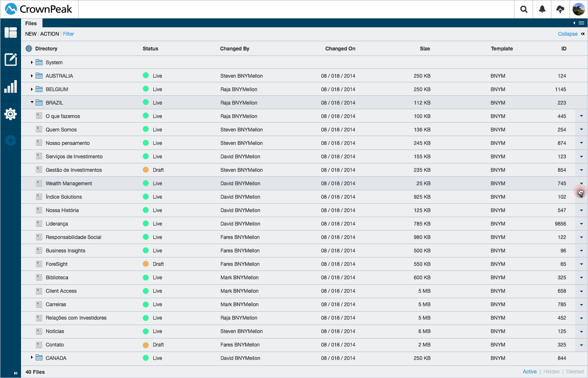Click the Filter link

tap(68, 34)
